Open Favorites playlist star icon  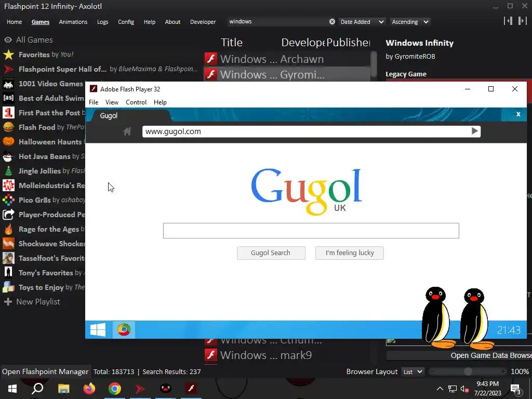(x=8, y=55)
